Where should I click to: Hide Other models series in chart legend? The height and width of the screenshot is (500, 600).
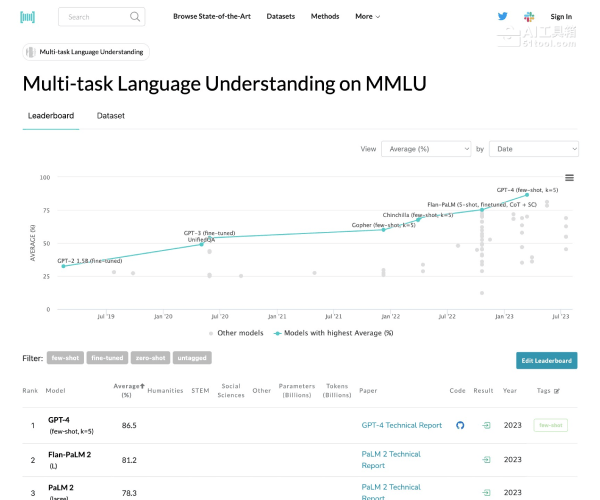tap(239, 333)
